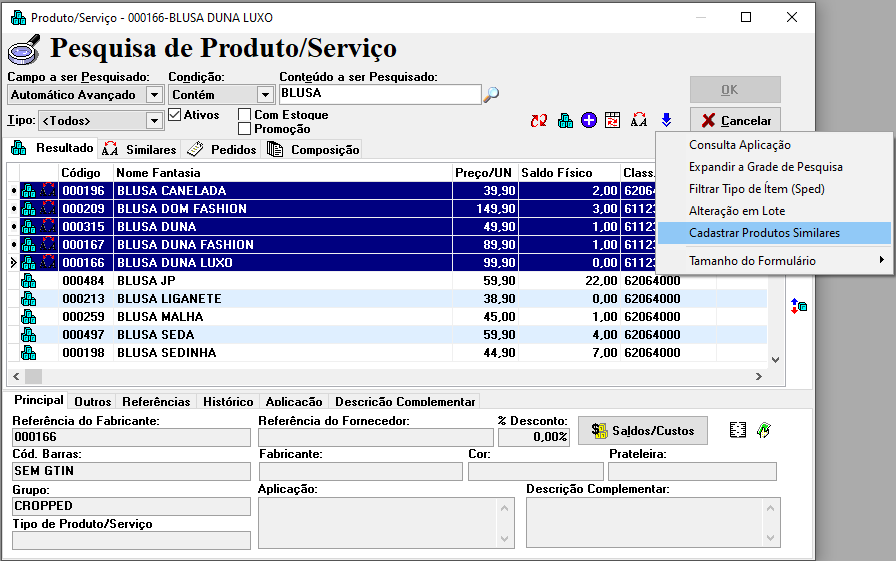This screenshot has width=896, height=561.
Task: Uncheck the Ativos checkbox
Action: click(x=175, y=115)
